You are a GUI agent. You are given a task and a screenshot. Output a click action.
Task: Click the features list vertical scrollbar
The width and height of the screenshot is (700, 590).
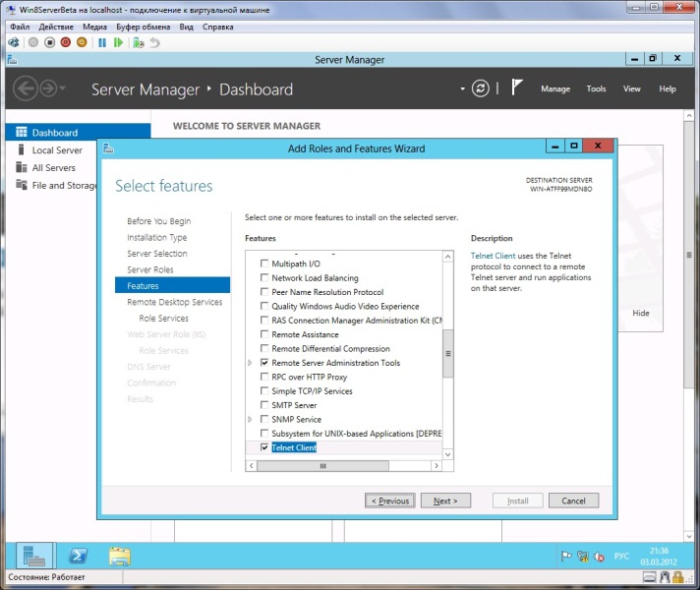tap(448, 353)
